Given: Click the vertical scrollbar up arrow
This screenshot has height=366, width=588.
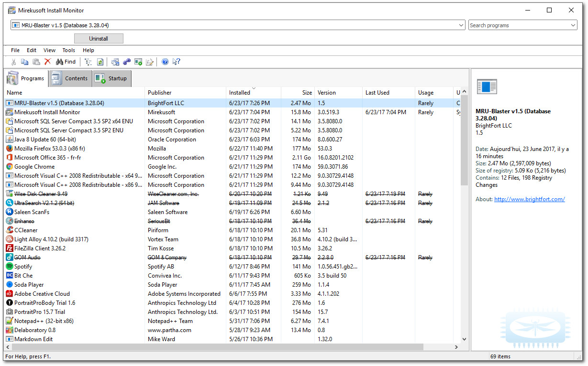Looking at the screenshot, I should coord(464,92).
